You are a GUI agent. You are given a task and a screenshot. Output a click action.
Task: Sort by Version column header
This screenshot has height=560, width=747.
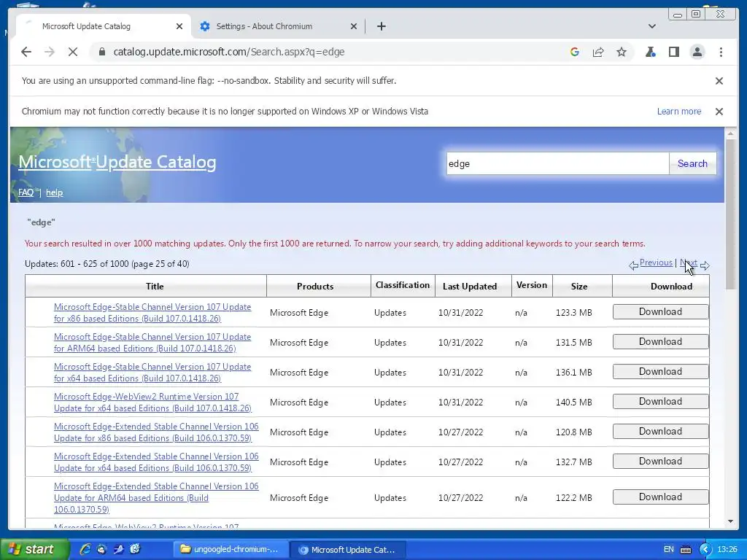(x=532, y=285)
